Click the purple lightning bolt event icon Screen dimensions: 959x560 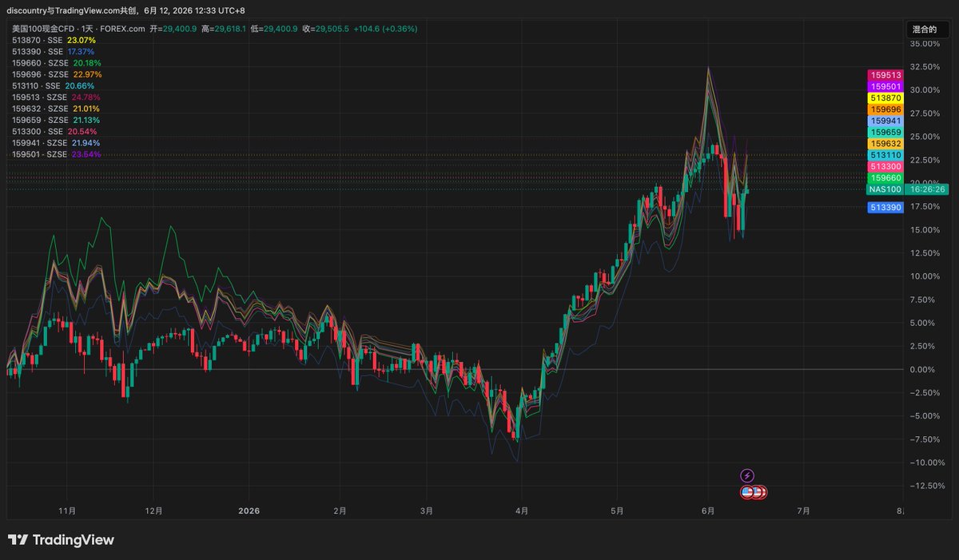(x=747, y=475)
